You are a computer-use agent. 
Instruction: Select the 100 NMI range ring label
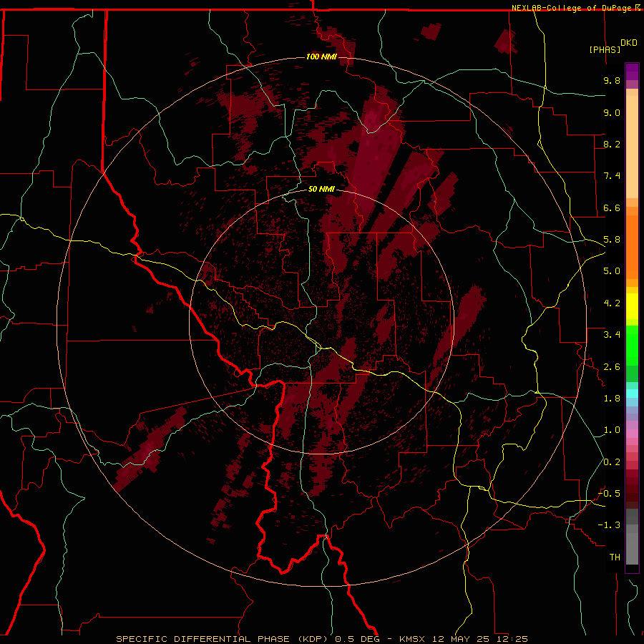[321, 57]
